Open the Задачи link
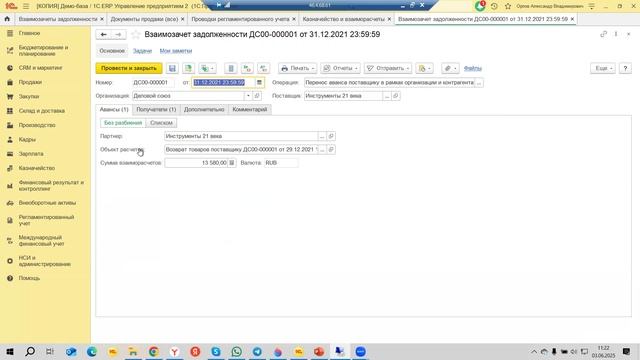 click(x=142, y=51)
